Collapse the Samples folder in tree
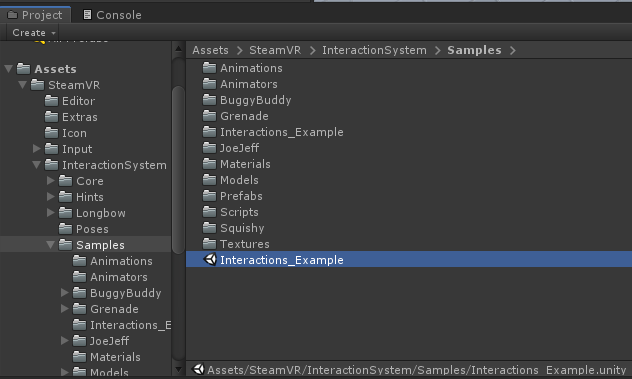Image resolution: width=632 pixels, height=379 pixels. 51,245
